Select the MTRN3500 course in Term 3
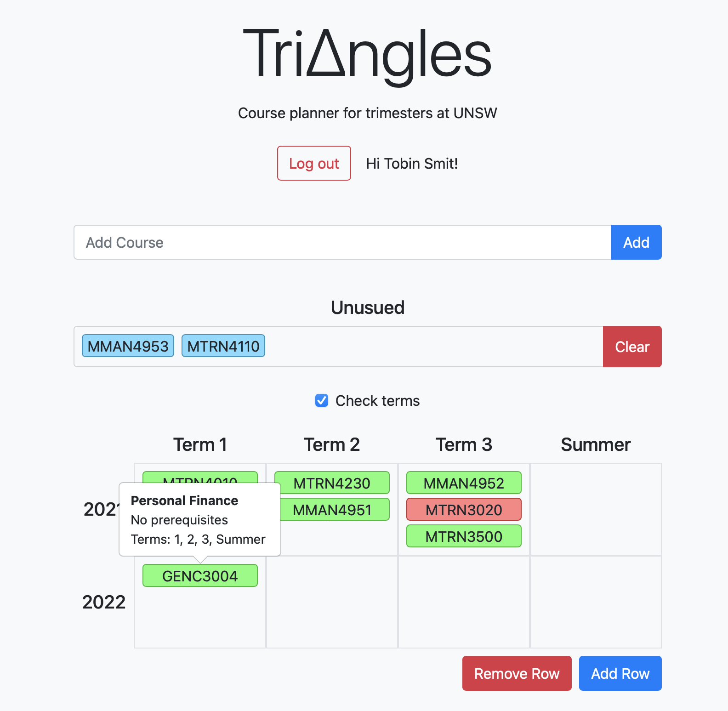728x711 pixels. [x=464, y=536]
